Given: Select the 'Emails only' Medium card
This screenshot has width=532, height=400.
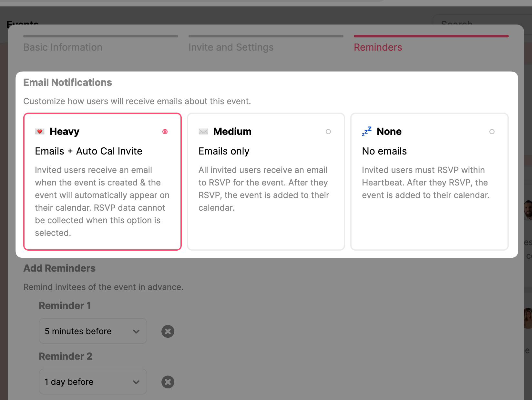Looking at the screenshot, I should (266, 187).
